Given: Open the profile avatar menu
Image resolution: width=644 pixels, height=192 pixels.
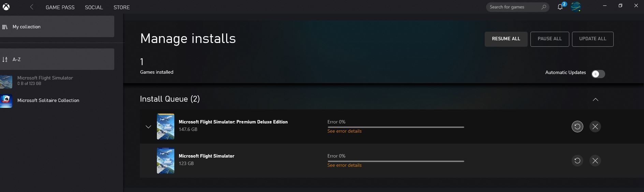Looking at the screenshot, I should (576, 7).
